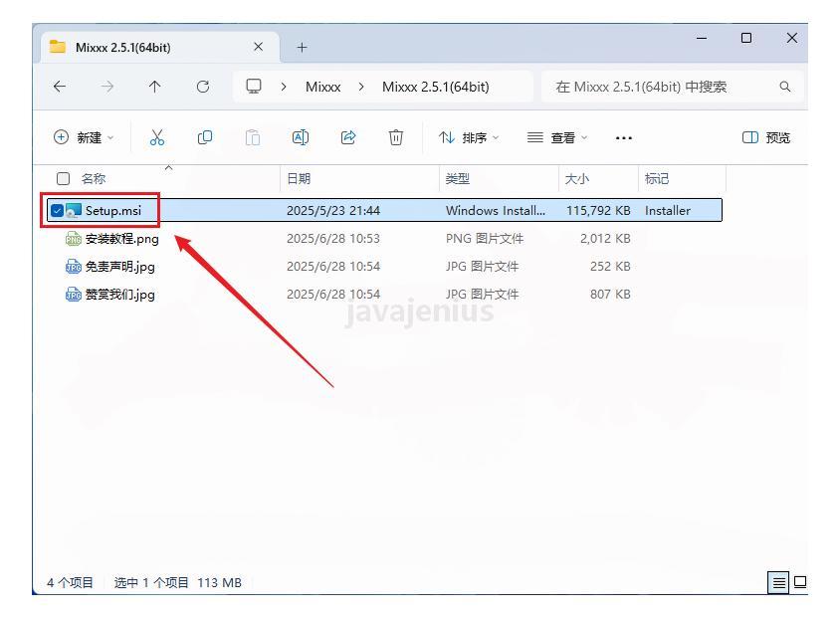This screenshot has height=619, width=840.
Task: Click the Share icon in toolbar
Action: point(348,137)
